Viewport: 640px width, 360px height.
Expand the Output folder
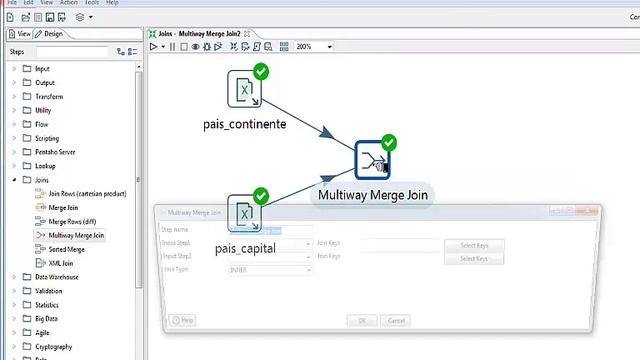click(14, 82)
